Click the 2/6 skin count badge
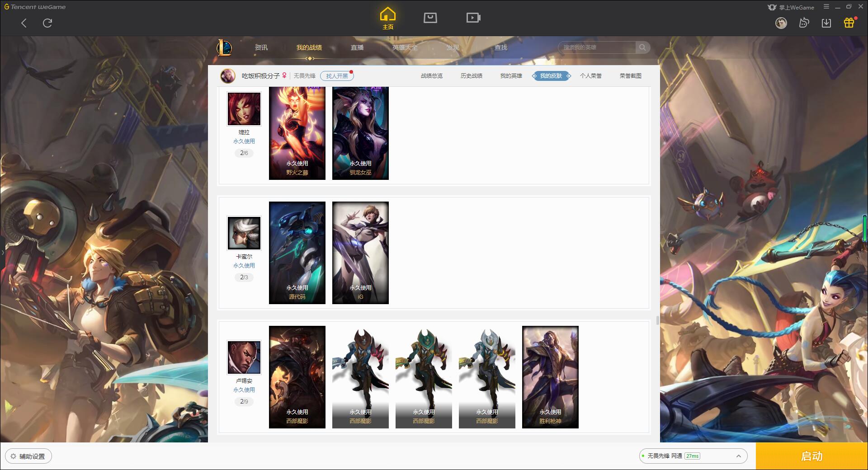Viewport: 868px width, 470px height. coord(244,153)
